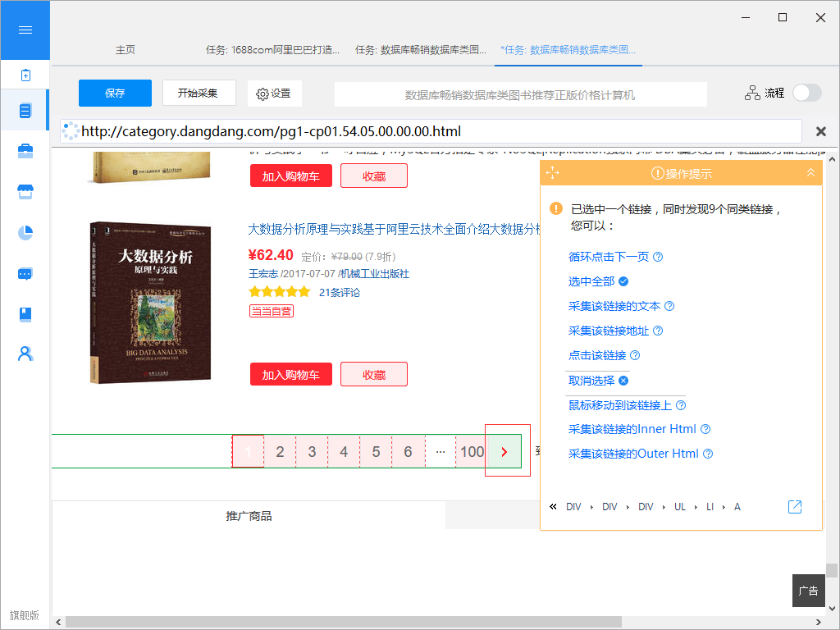This screenshot has height=630, width=840.
Task: Click the help icon beside 采集该链接地址
Action: 658,331
